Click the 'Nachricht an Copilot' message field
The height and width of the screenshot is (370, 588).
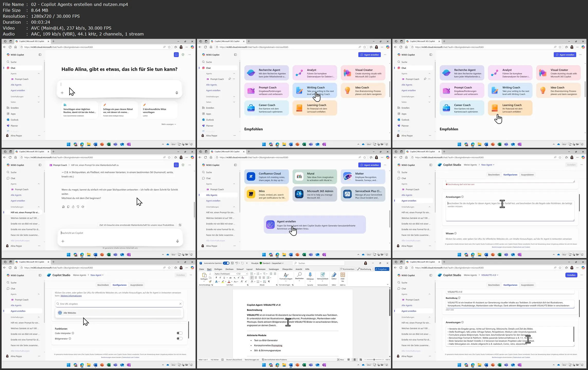tap(120, 233)
